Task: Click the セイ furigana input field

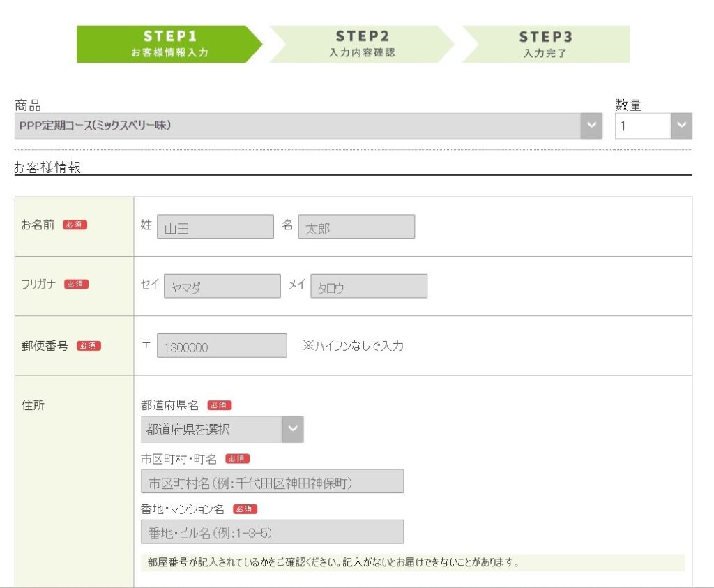Action: coord(222,286)
